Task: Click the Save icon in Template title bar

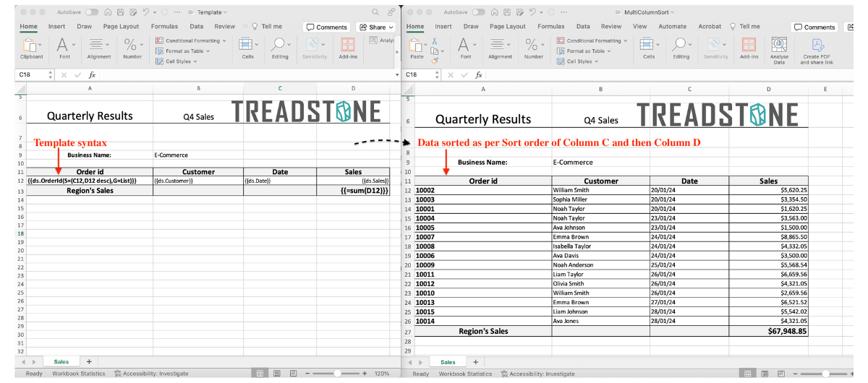Action: tap(120, 12)
